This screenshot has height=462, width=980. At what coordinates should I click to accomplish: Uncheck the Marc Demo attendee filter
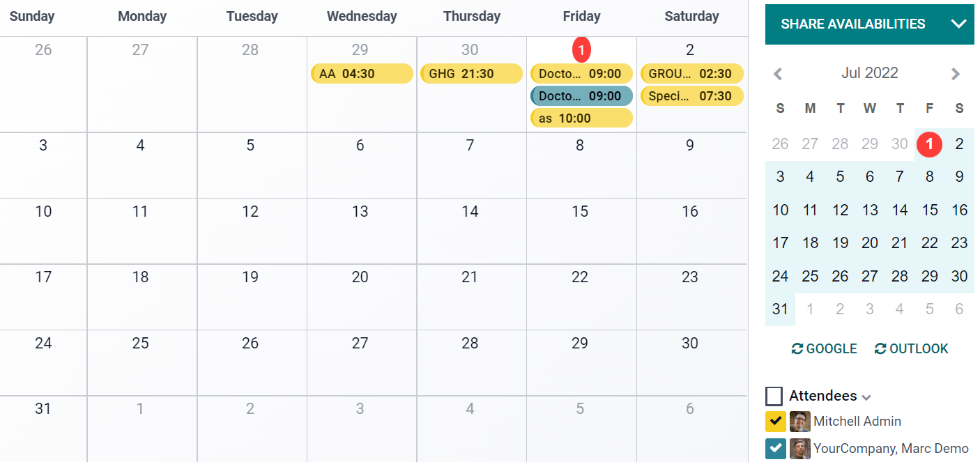point(775,449)
